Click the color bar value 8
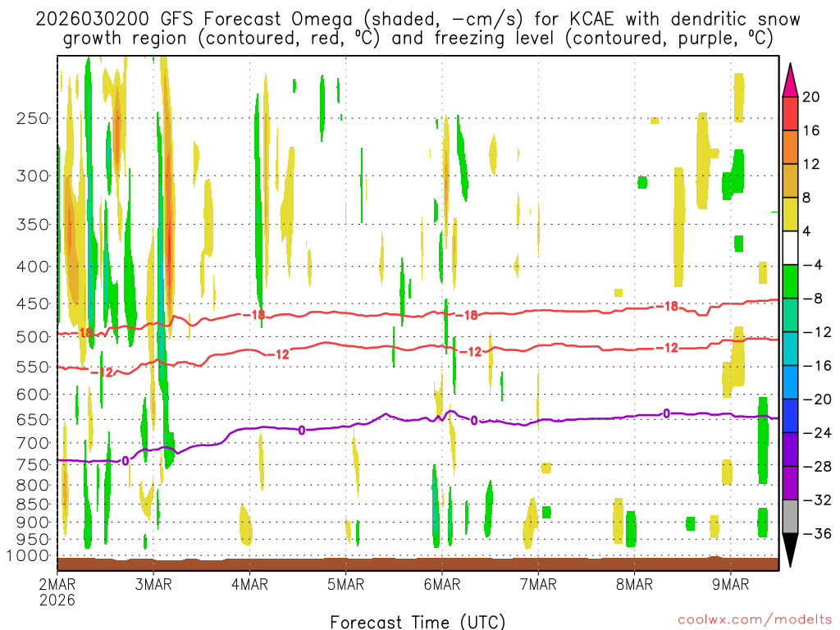The image size is (840, 630). click(x=807, y=198)
